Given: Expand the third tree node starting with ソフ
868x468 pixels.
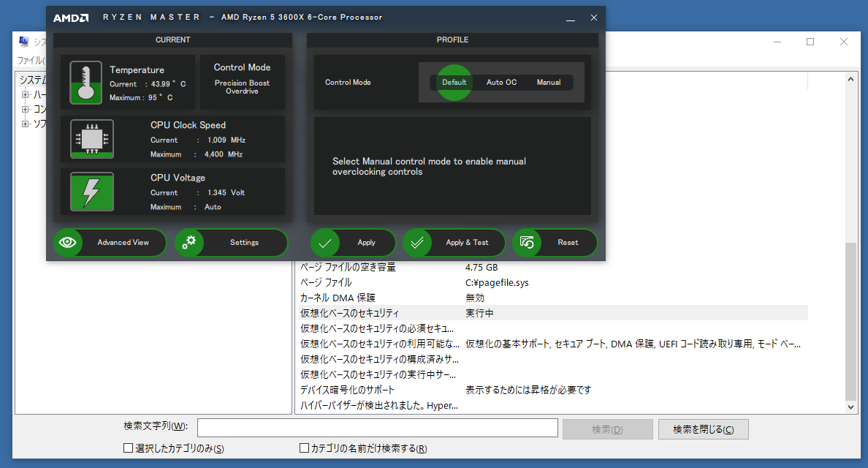Looking at the screenshot, I should click(26, 124).
